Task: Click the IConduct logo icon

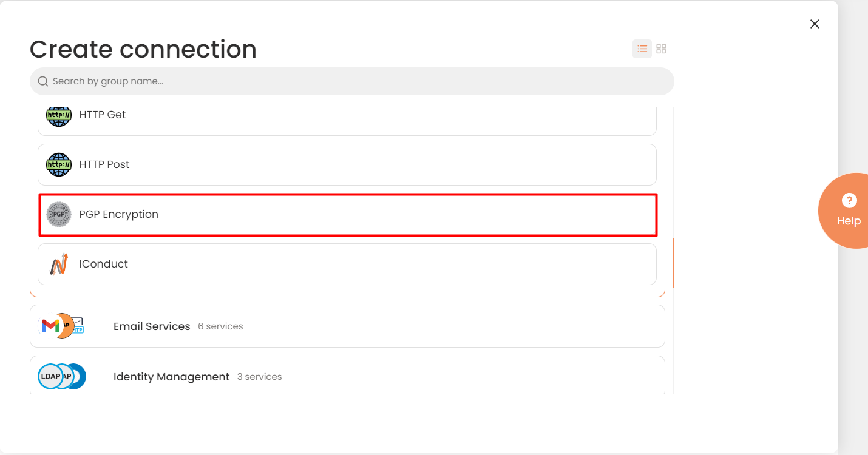Action: coord(59,264)
